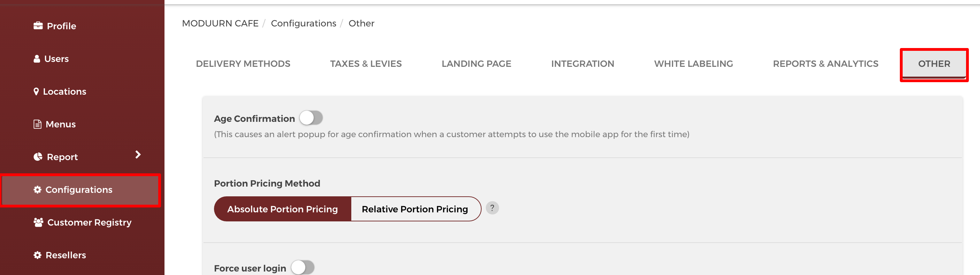Follow the MODUURN CAFE breadcrumb link
This screenshot has width=980, height=275.
(220, 24)
